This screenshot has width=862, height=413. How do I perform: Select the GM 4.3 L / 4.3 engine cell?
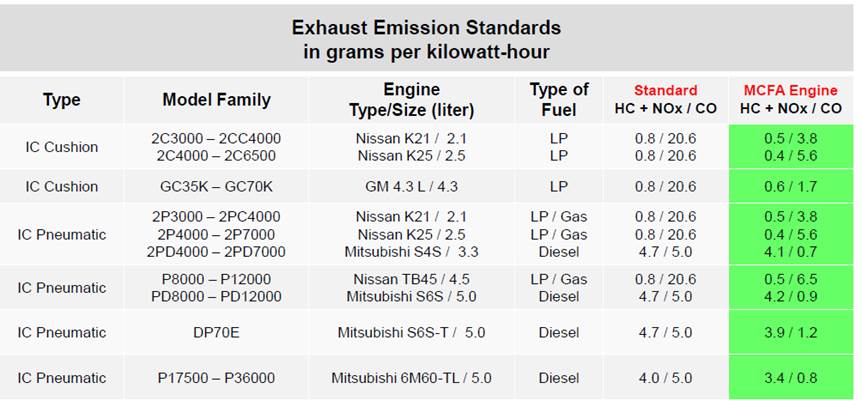[x=411, y=186]
